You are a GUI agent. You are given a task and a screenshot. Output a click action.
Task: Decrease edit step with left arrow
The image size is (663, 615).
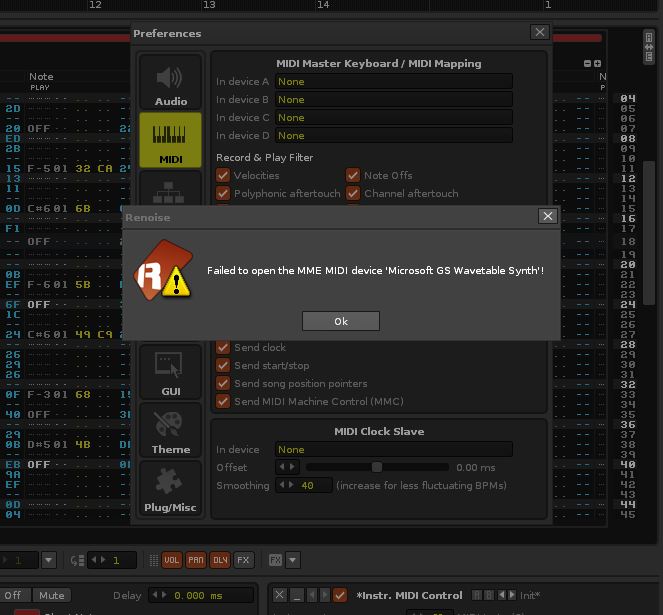[x=93, y=560]
